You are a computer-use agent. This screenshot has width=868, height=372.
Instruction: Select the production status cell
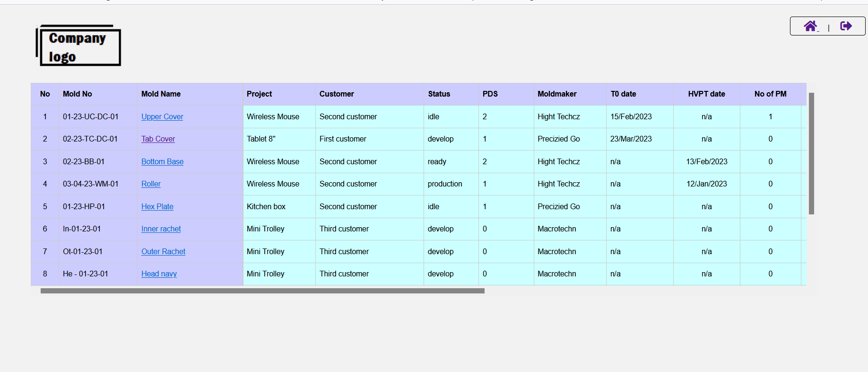pyautogui.click(x=444, y=184)
